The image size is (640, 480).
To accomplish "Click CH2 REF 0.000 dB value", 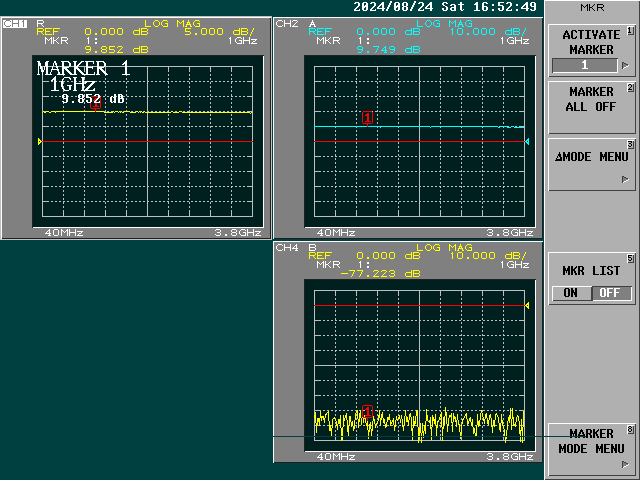I will (388, 32).
